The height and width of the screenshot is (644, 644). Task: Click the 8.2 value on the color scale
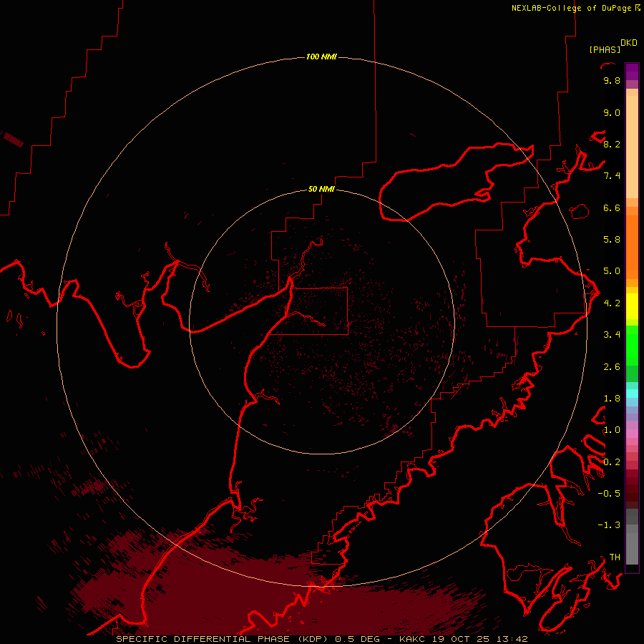tap(612, 144)
